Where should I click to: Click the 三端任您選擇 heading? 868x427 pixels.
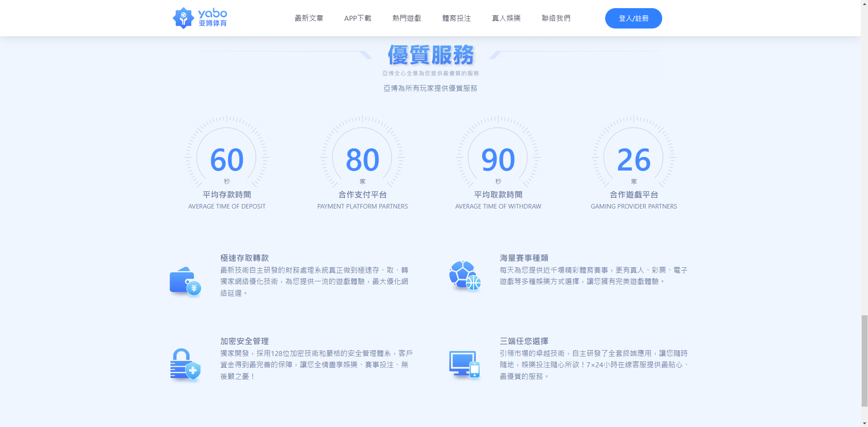[x=524, y=341]
